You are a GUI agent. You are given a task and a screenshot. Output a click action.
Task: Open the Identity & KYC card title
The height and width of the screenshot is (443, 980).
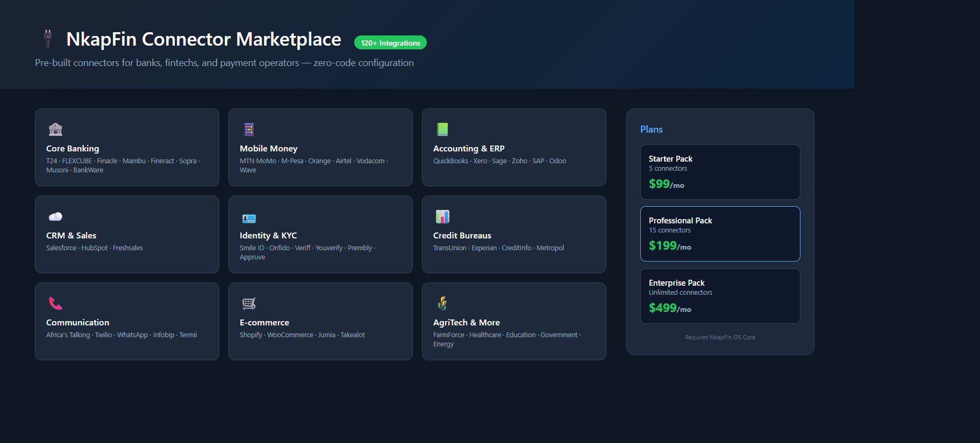[x=268, y=236]
